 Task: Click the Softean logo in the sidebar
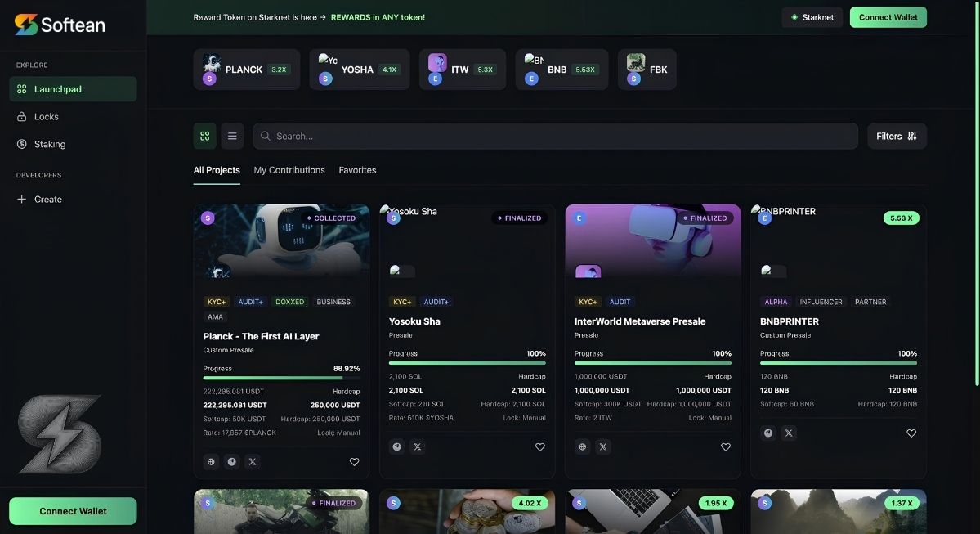pos(60,25)
